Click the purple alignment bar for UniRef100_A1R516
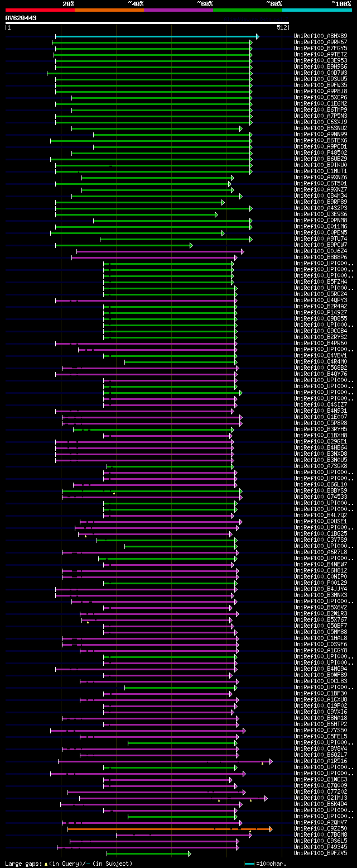This screenshot has height=868, width=357. 165,761
